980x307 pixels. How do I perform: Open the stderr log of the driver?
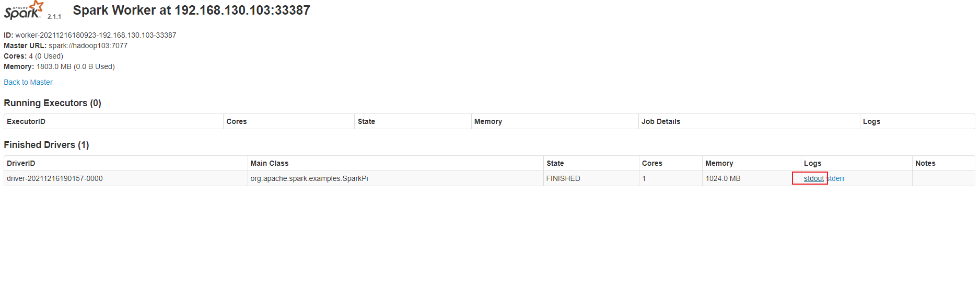[837, 178]
